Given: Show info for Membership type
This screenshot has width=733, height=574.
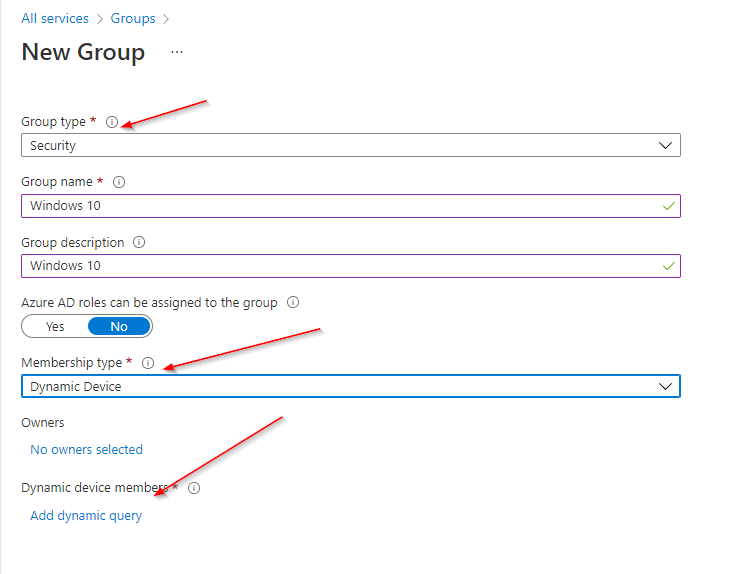Looking at the screenshot, I should pyautogui.click(x=148, y=363).
